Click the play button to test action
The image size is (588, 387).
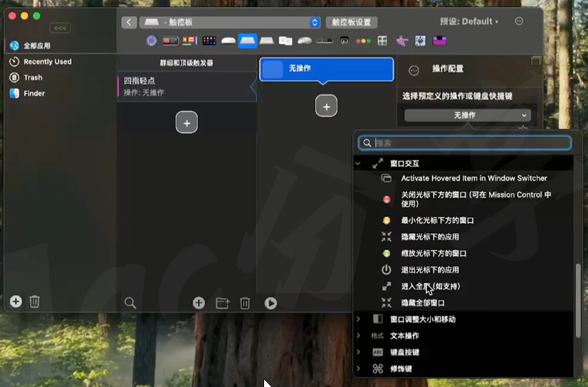click(x=271, y=303)
